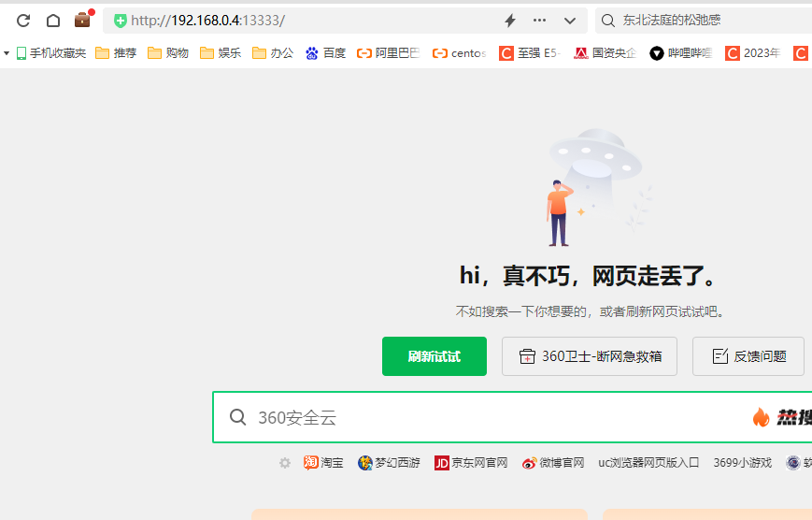This screenshot has width=812, height=520.
Task: Open the three-dot address bar menu
Action: tap(539, 21)
